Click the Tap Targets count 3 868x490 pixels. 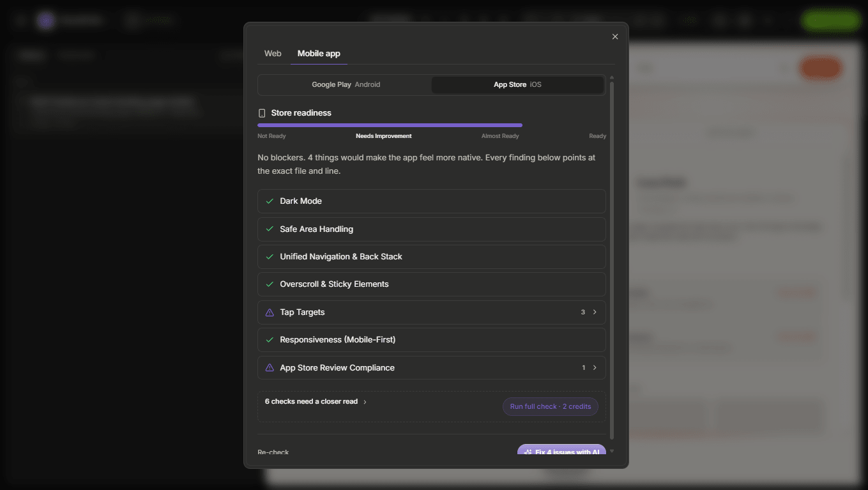(x=583, y=312)
